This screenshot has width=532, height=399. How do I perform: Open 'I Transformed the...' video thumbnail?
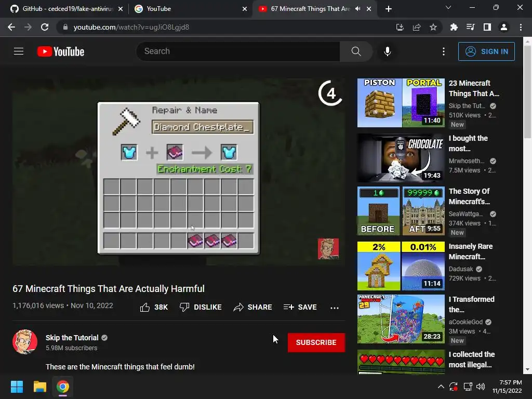point(401,319)
